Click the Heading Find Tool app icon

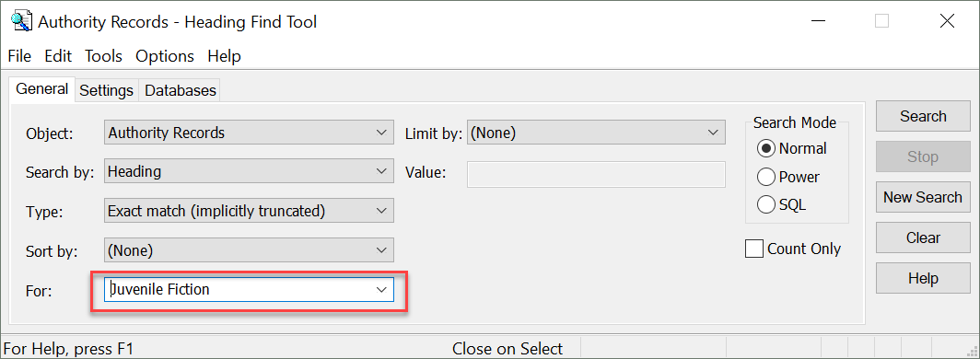[x=21, y=21]
